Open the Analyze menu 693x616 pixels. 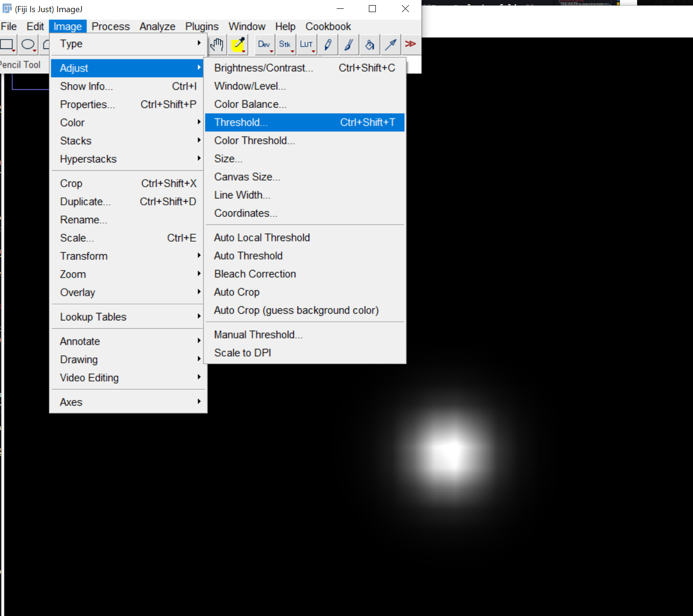[x=157, y=27]
